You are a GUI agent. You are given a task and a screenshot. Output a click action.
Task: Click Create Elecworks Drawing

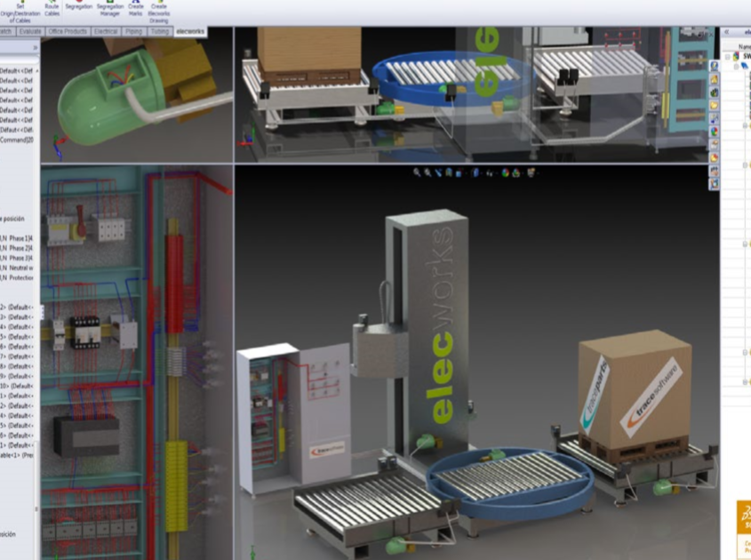(158, 12)
